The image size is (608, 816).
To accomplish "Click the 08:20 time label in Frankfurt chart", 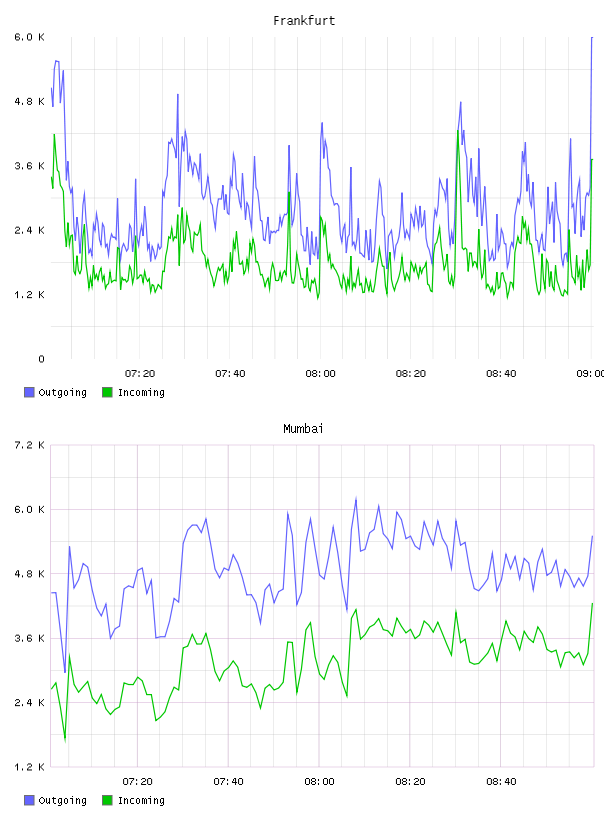I will tap(411, 374).
